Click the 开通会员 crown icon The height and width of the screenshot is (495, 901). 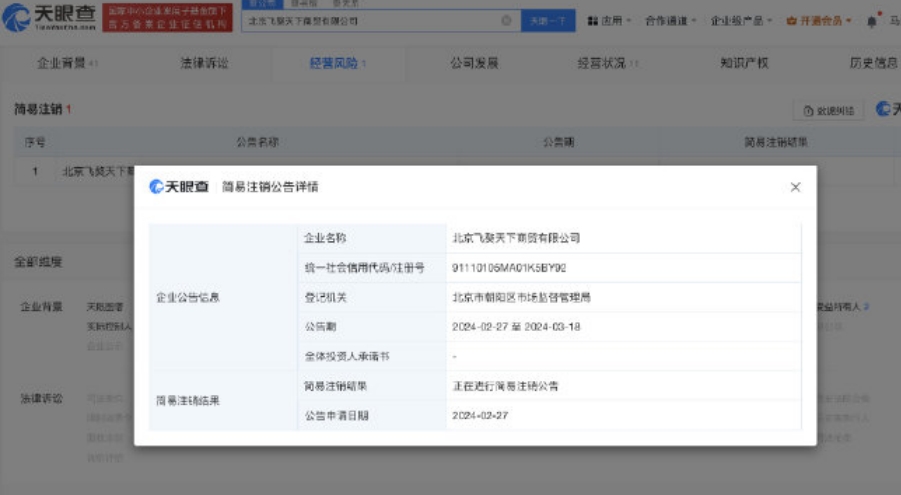tap(791, 20)
